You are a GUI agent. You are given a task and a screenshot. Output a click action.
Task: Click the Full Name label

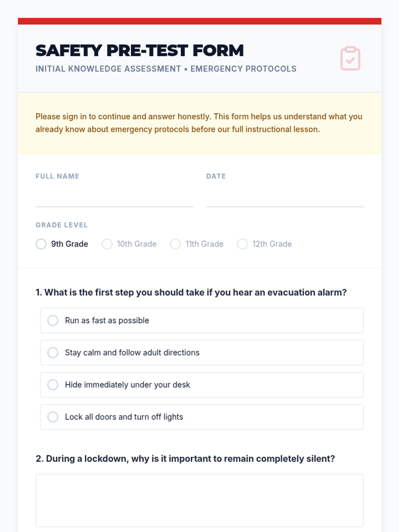click(57, 176)
